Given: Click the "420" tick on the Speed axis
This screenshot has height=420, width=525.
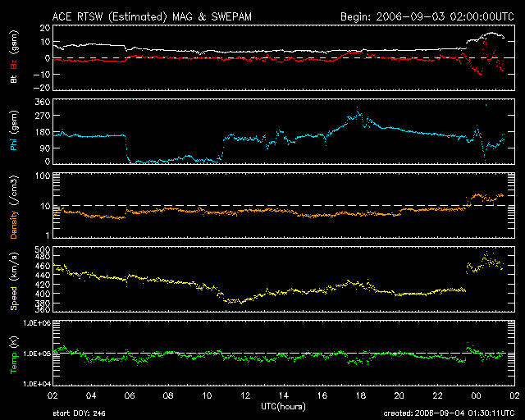Looking at the screenshot, I should click(x=43, y=285).
